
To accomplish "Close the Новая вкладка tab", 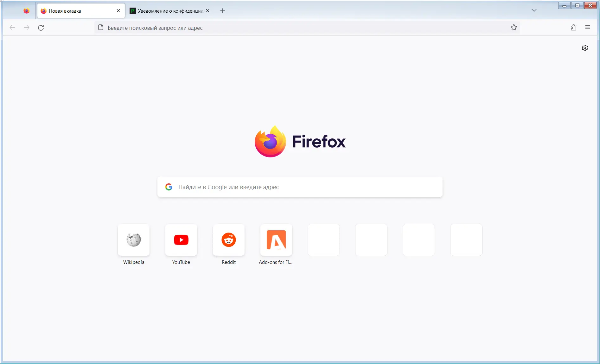I will tap(118, 10).
